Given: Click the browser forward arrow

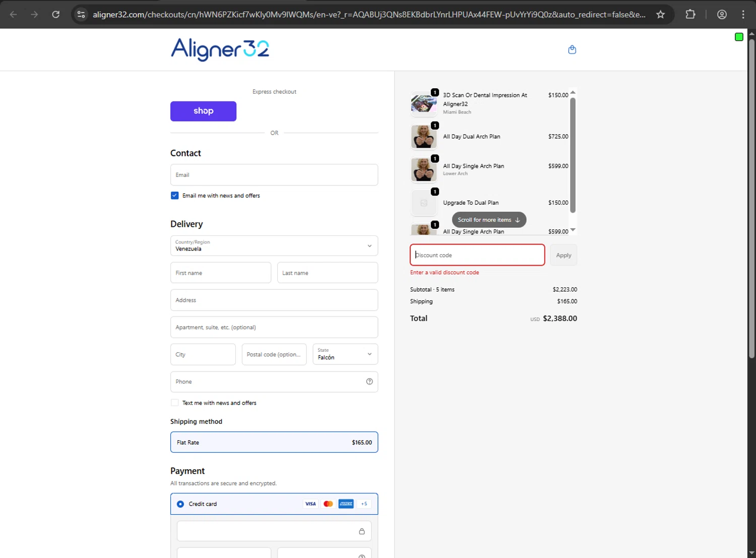Looking at the screenshot, I should [x=34, y=14].
